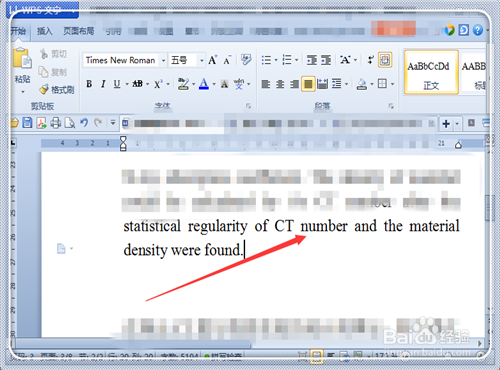Open the line spacing dropdown arrow
Screen dimensions: 500x370
[346, 84]
